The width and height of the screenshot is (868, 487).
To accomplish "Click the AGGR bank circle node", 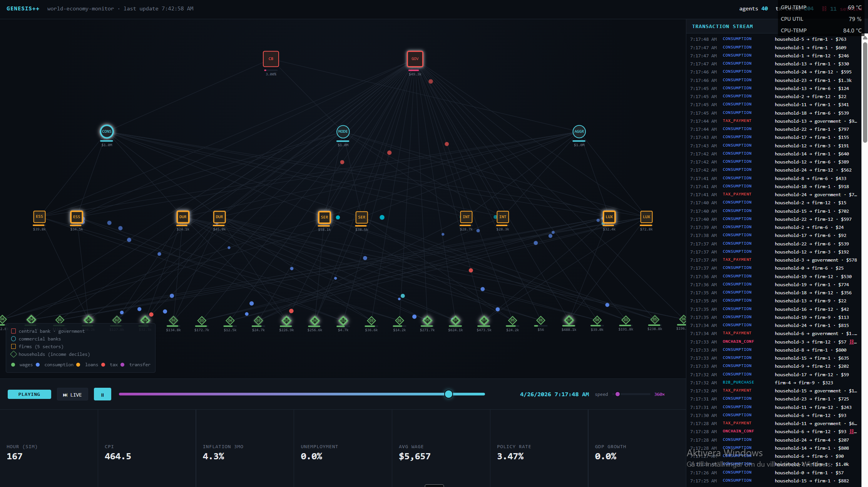I will [x=579, y=132].
